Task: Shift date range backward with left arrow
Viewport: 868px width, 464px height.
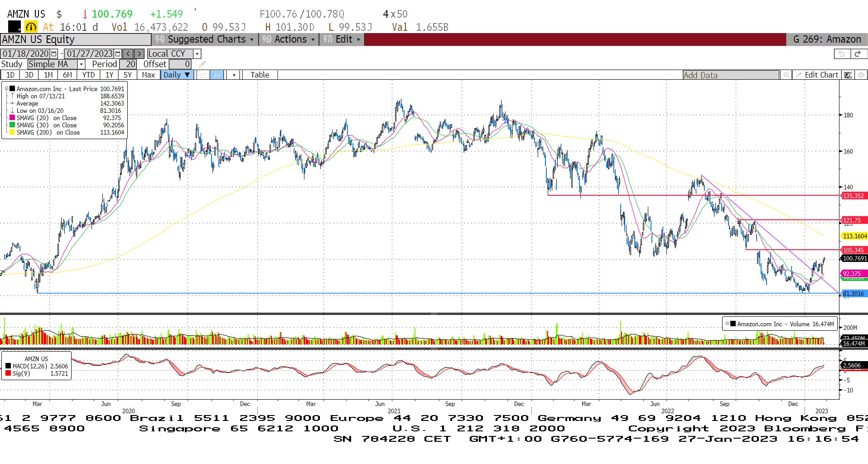Action: point(128,54)
